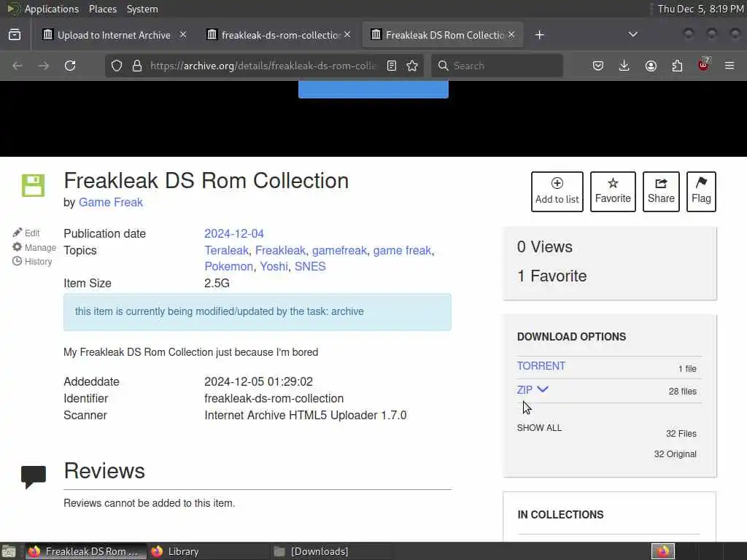Open the Firefox hamburger menu
The width and height of the screenshot is (747, 560).
coord(729,66)
